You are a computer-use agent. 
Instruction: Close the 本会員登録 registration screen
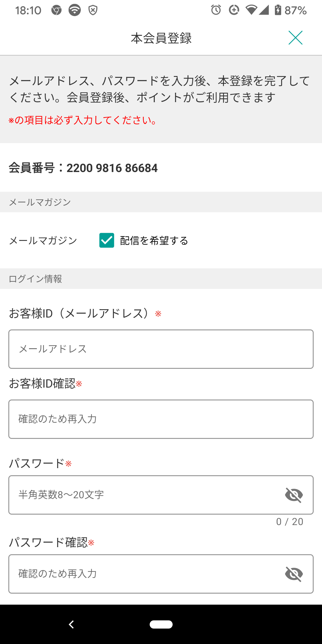pos(295,38)
